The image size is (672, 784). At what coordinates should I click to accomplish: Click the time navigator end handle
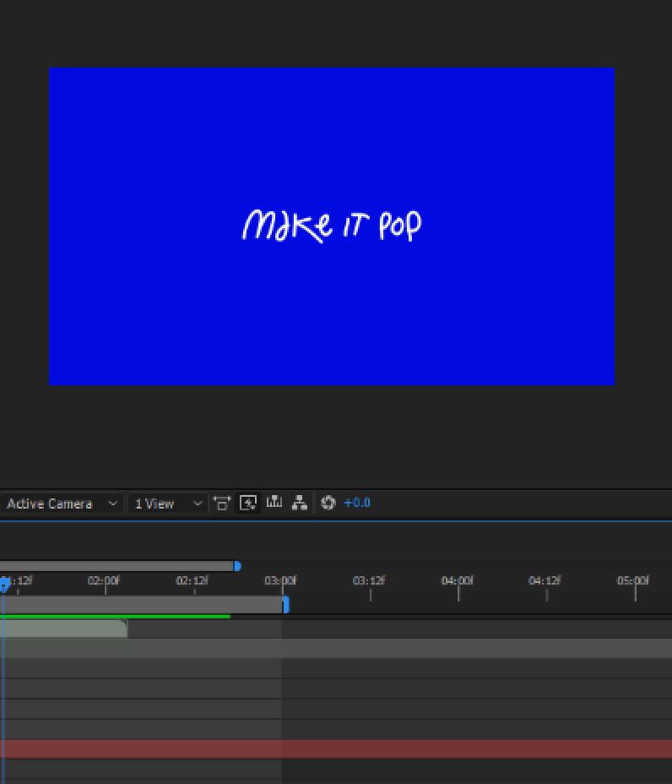point(238,566)
